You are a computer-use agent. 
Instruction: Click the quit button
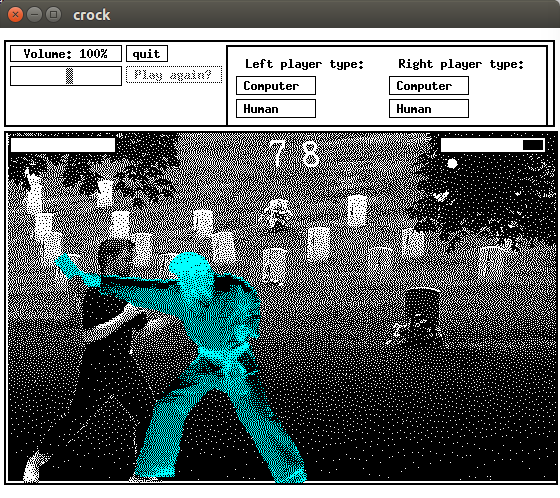(146, 54)
